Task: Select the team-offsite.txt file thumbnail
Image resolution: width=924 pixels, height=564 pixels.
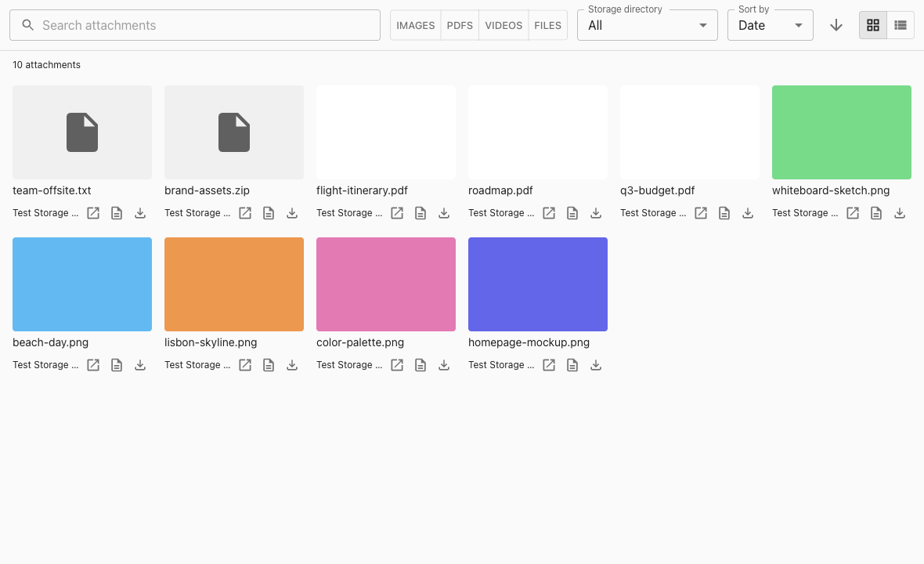Action: [x=82, y=132]
